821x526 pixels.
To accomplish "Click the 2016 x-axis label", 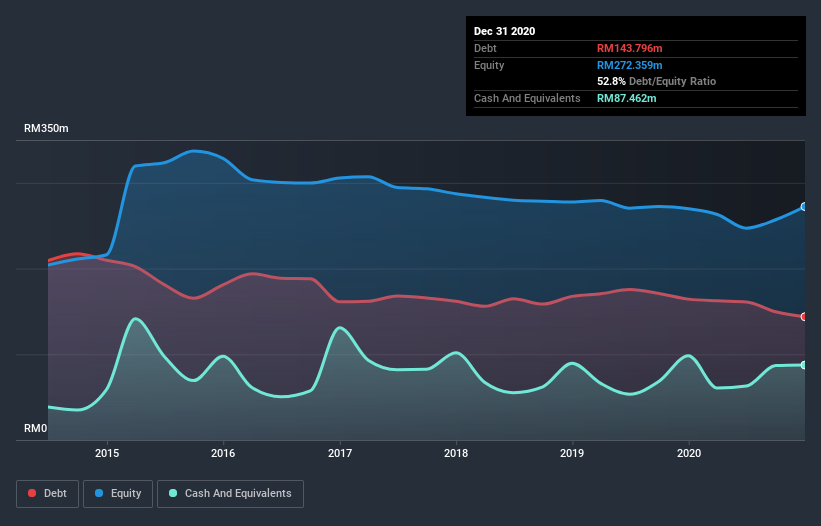I will click(x=223, y=453).
